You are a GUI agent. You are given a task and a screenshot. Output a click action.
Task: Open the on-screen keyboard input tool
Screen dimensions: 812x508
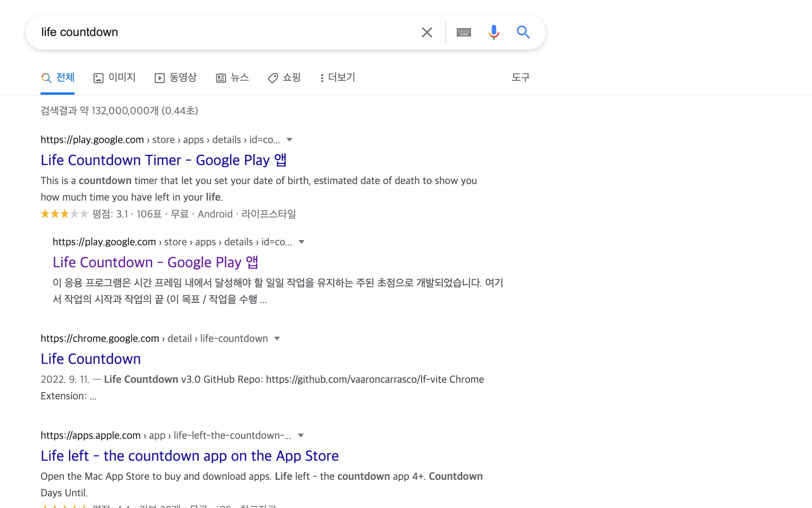point(464,32)
